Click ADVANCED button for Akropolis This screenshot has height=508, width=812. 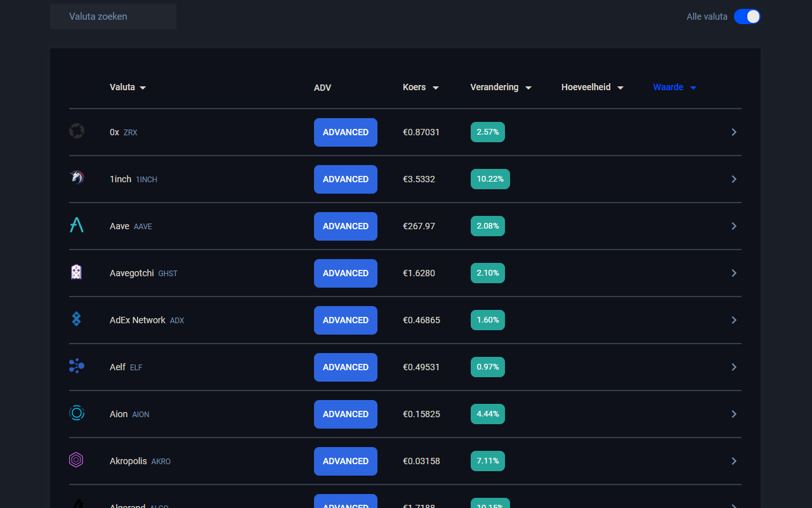[346, 461]
